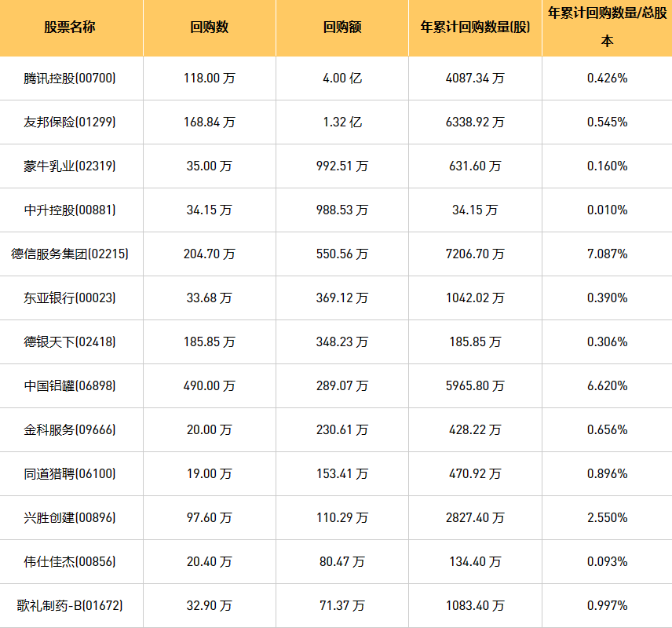Select stock name 伟仕佳杰(00856)

pyautogui.click(x=70, y=561)
